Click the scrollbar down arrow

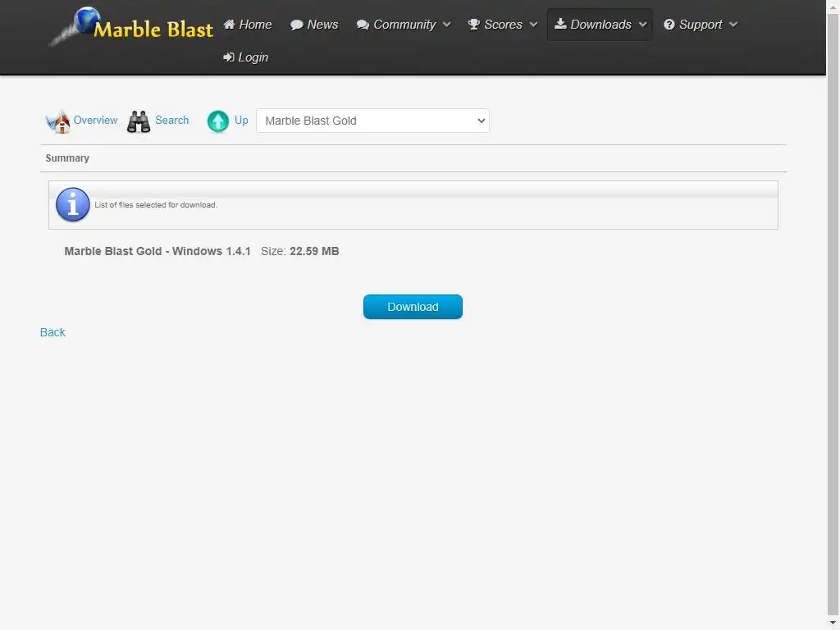[x=833, y=623]
